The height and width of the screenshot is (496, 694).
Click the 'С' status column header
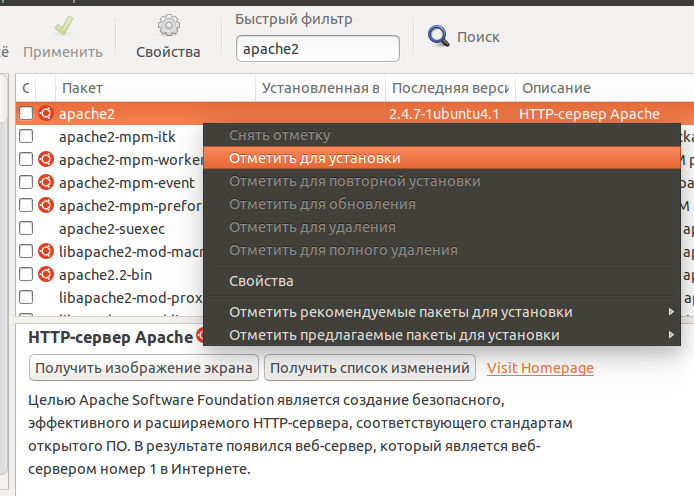[26, 88]
